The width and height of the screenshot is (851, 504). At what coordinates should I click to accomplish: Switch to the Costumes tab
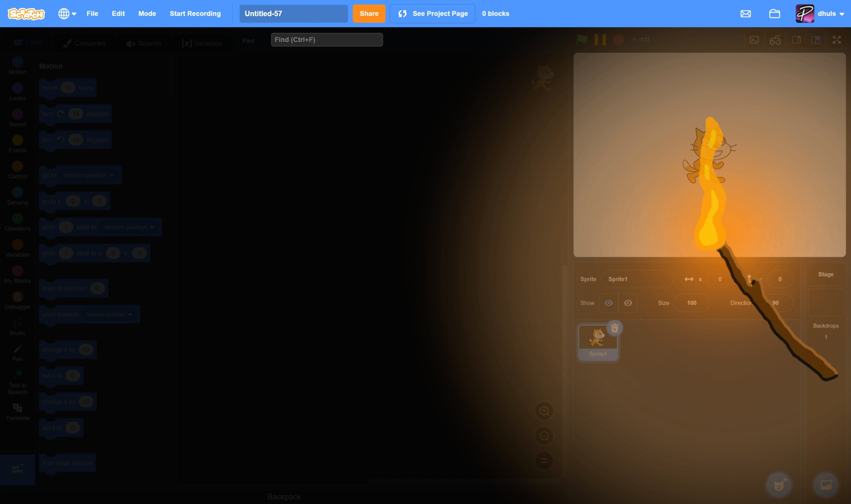[84, 43]
